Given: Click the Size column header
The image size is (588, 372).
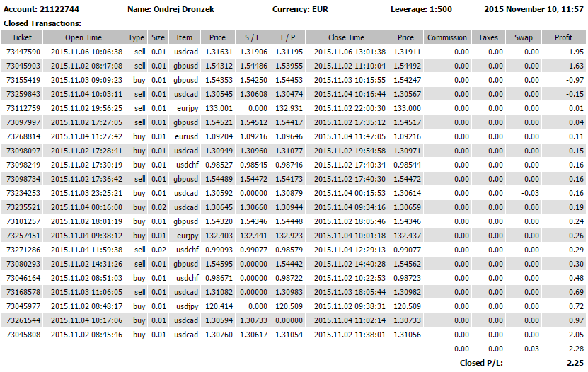Looking at the screenshot, I should (x=158, y=37).
